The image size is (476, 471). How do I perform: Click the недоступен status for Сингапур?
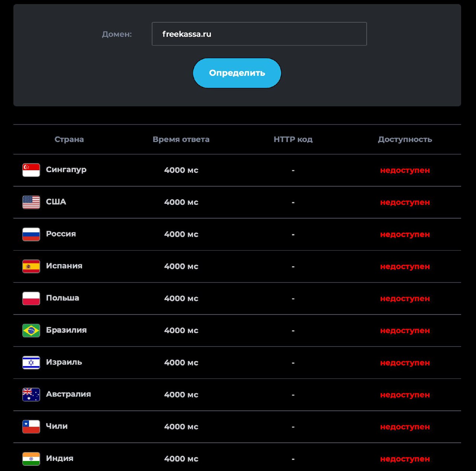click(405, 170)
